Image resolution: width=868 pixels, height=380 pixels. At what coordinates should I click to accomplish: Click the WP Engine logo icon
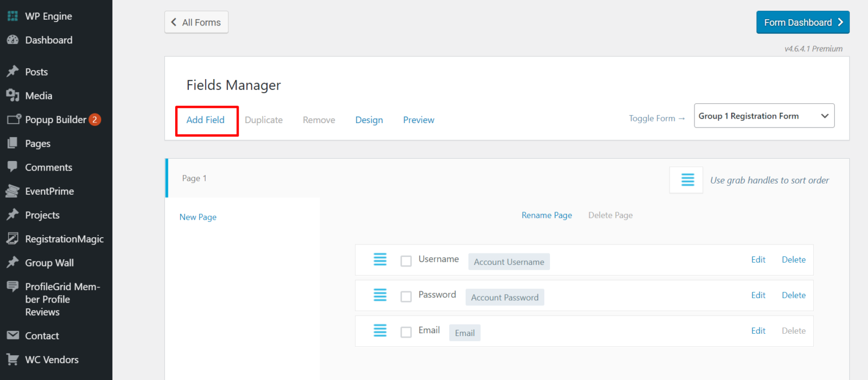pos(12,16)
